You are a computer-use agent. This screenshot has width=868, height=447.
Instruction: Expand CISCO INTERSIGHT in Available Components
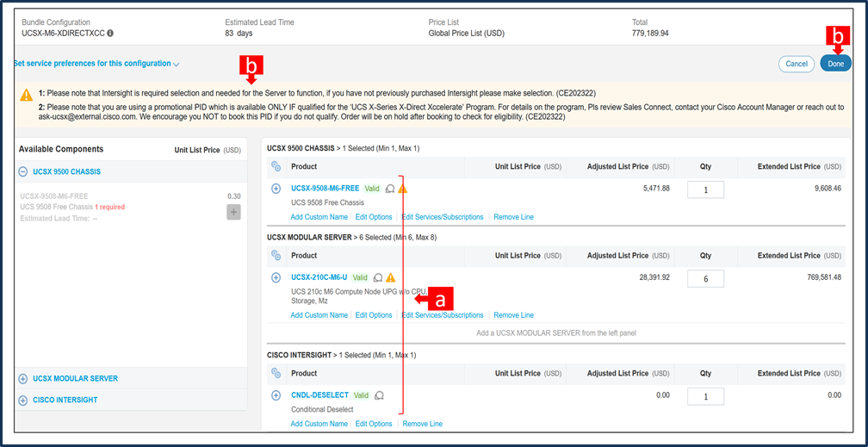click(22, 400)
